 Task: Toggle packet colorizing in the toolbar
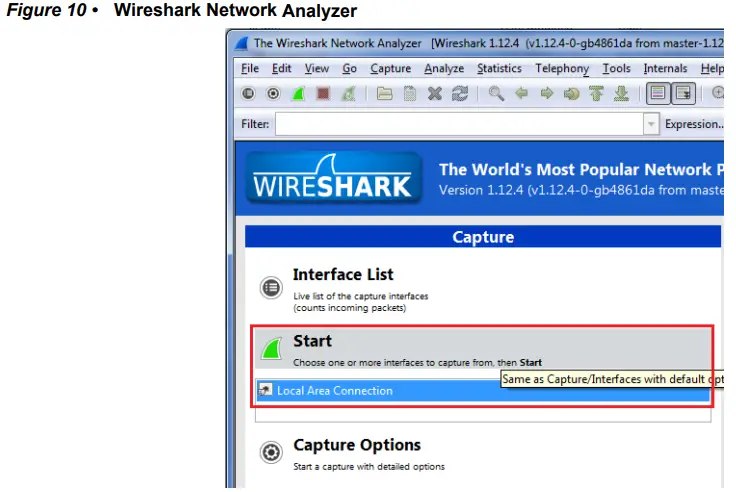658,93
